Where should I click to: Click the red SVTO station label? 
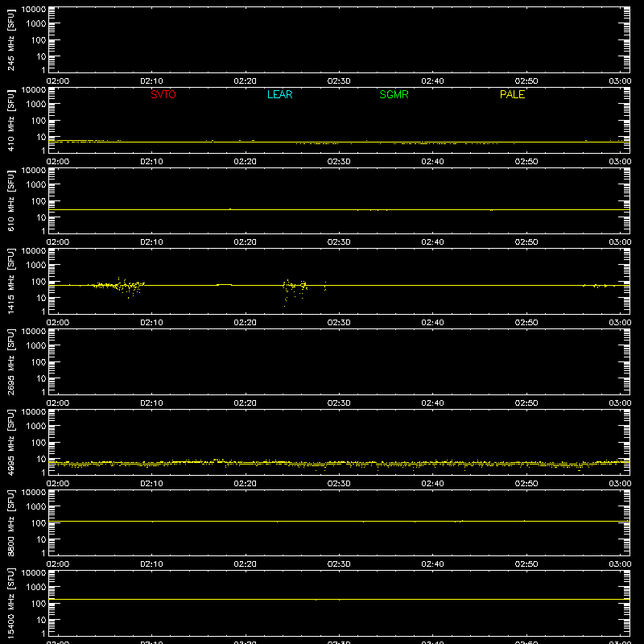[163, 94]
